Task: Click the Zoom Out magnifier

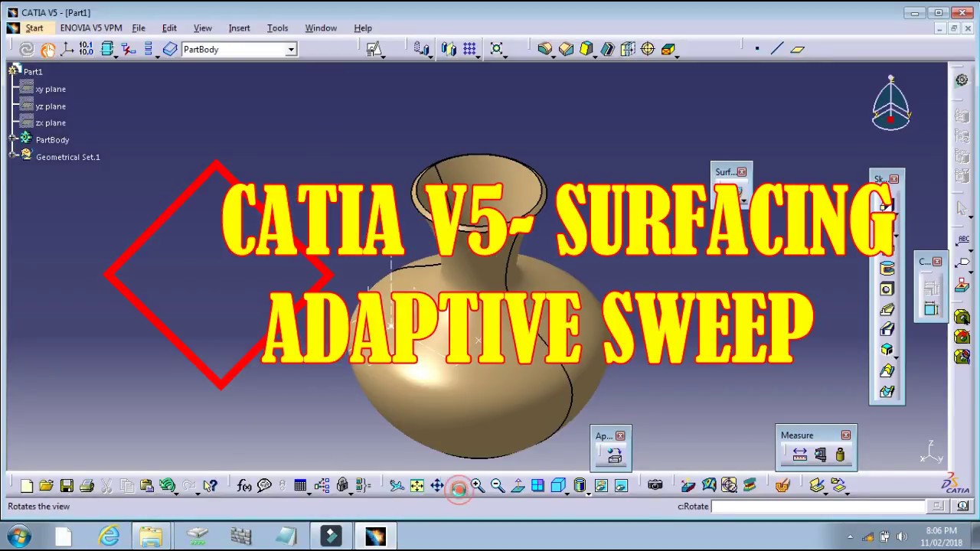Action: point(498,485)
